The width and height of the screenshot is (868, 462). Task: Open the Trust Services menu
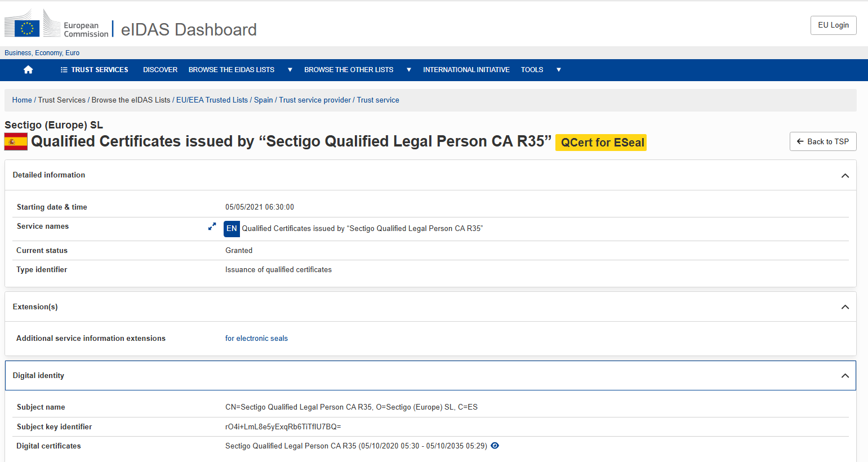(95, 70)
